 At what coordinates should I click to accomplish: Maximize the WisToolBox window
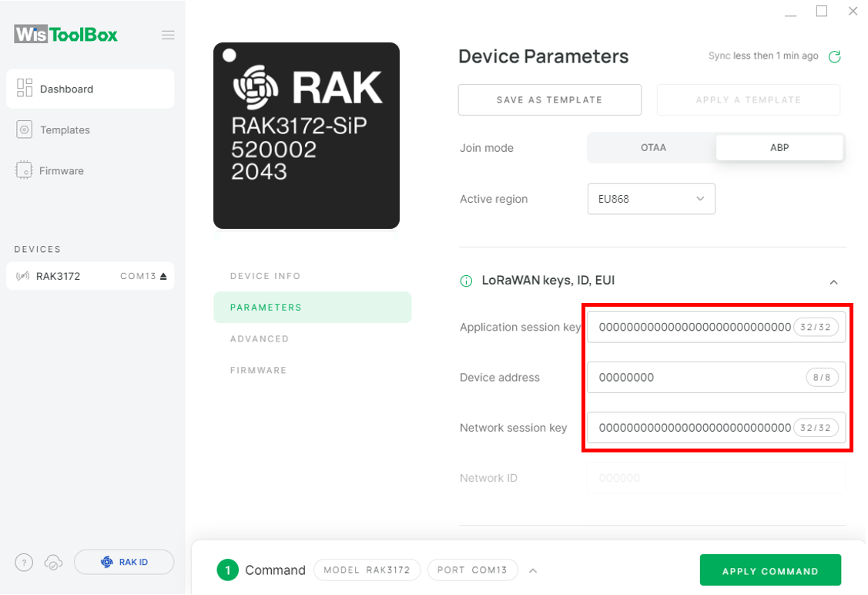(822, 11)
